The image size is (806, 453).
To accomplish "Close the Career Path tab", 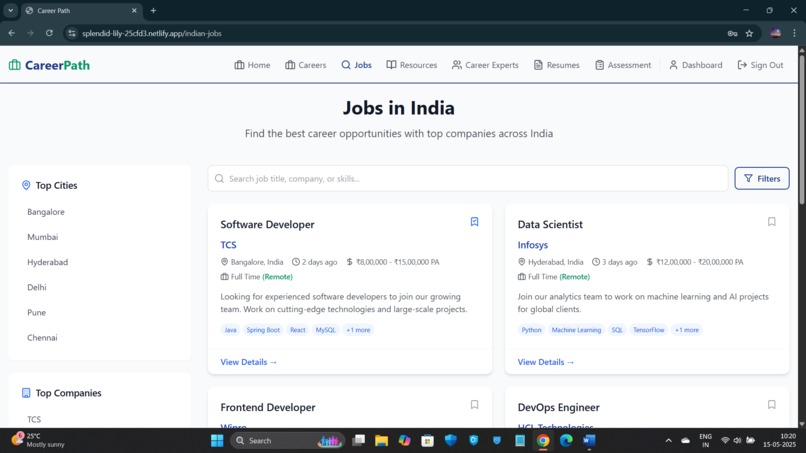I will click(134, 10).
